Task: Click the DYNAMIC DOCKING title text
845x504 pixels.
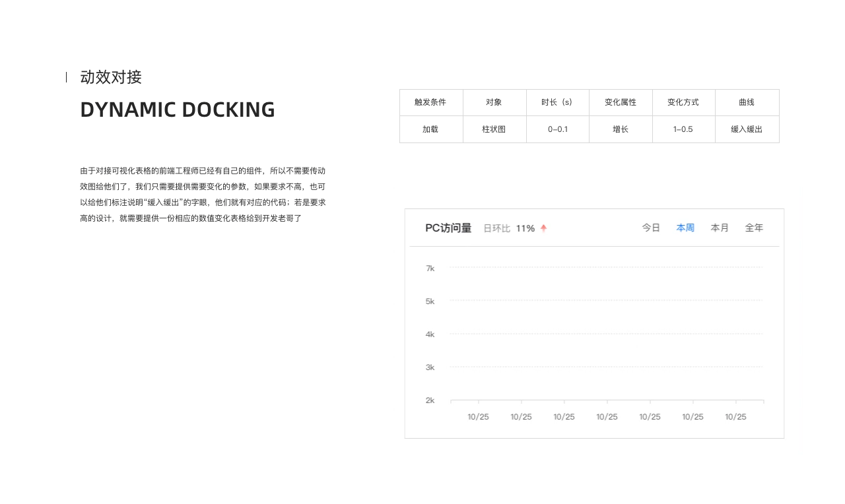Action: [x=178, y=110]
